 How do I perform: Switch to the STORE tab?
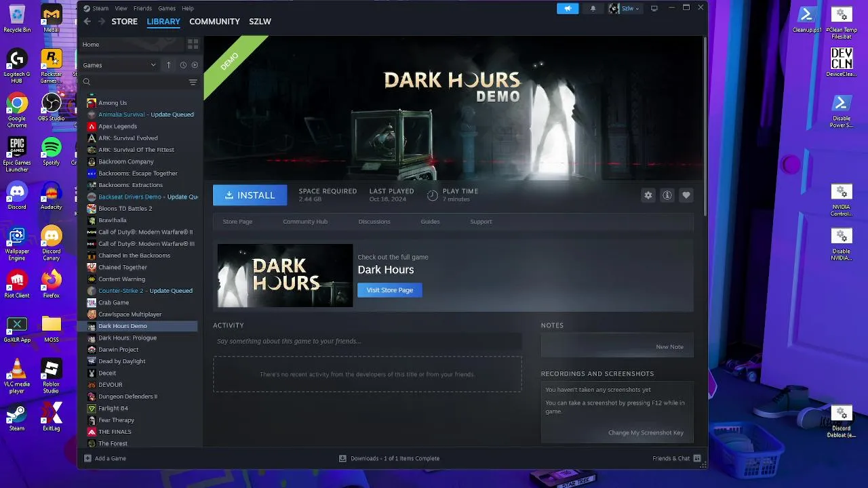pos(124,22)
